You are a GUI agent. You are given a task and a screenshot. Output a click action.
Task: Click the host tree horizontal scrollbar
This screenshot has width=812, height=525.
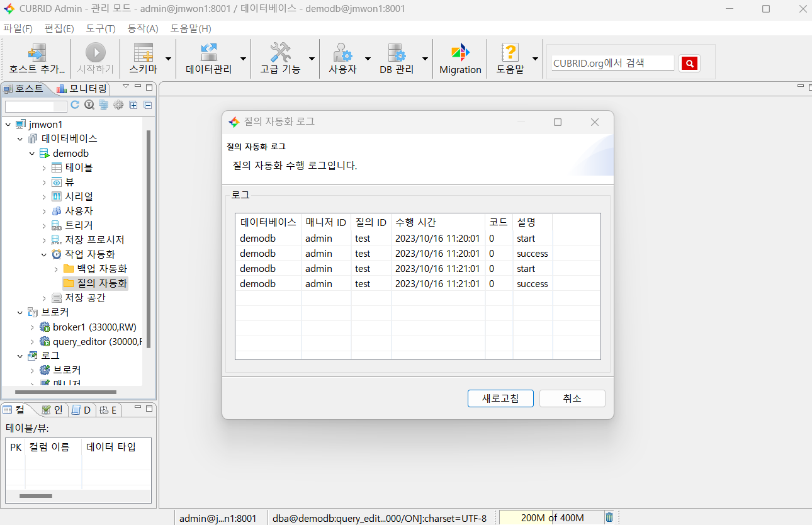point(65,392)
